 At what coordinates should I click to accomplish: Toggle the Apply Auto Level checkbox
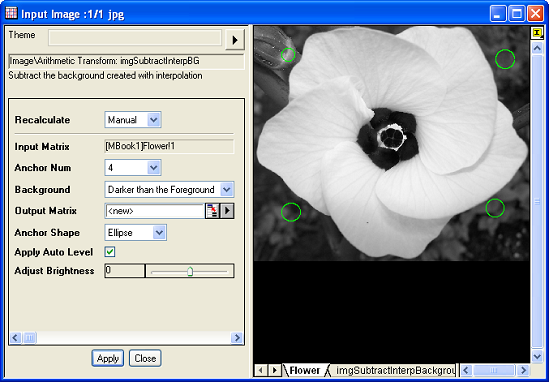(110, 251)
